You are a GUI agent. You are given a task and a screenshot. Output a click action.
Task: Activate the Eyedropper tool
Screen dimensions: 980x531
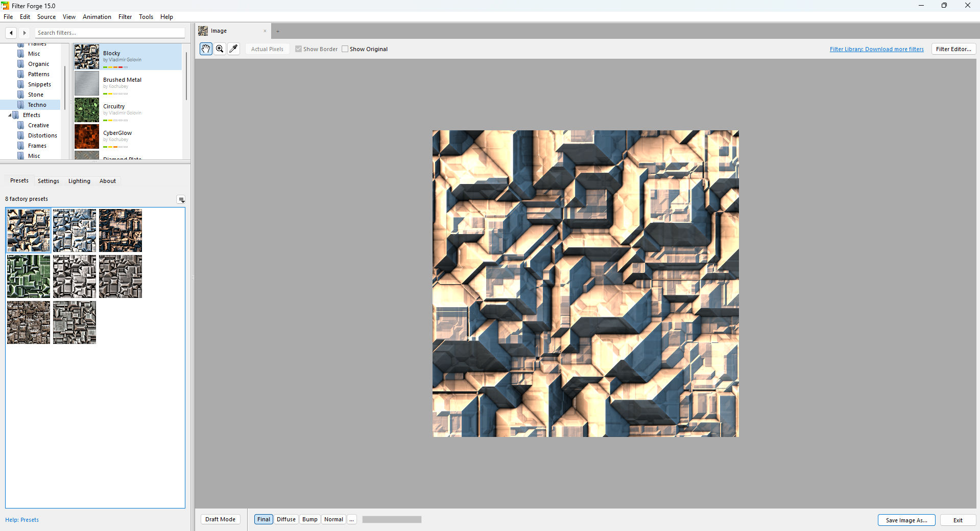tap(233, 49)
